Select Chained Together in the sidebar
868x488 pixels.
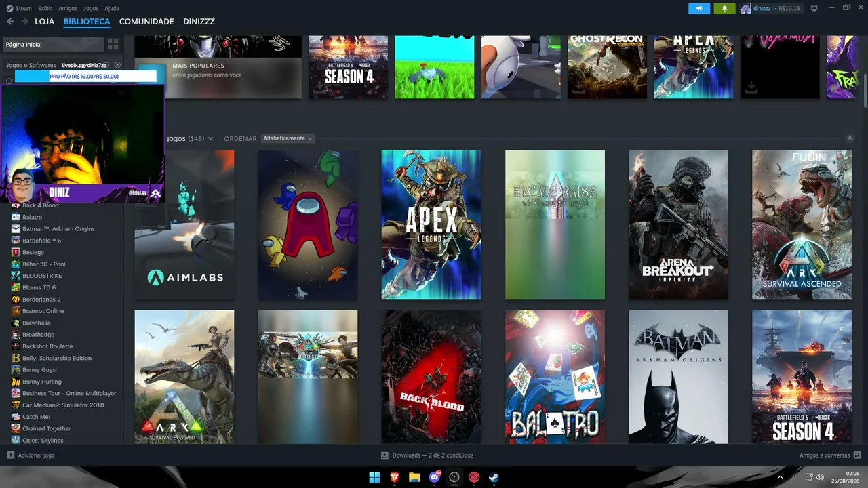point(47,428)
